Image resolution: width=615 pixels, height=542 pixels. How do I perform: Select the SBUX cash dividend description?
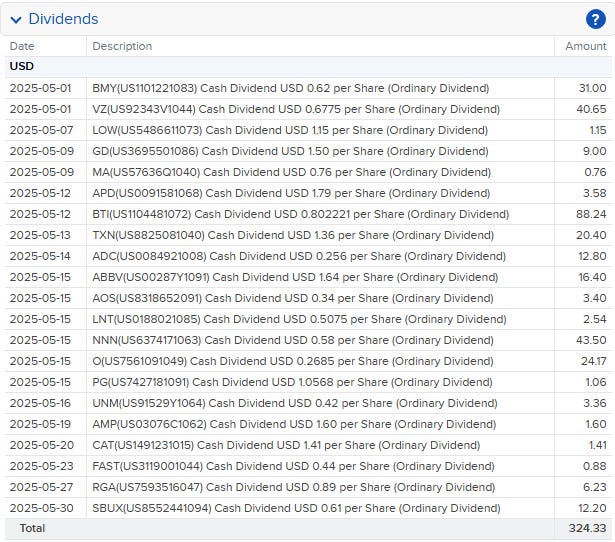(296, 508)
